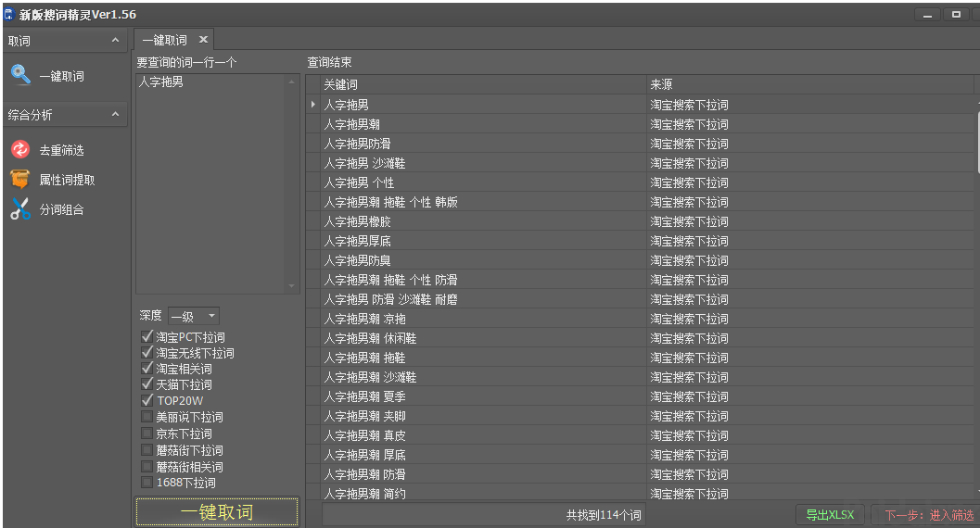Collapse the 综合分析 sidebar section
980x528 pixels.
115,114
